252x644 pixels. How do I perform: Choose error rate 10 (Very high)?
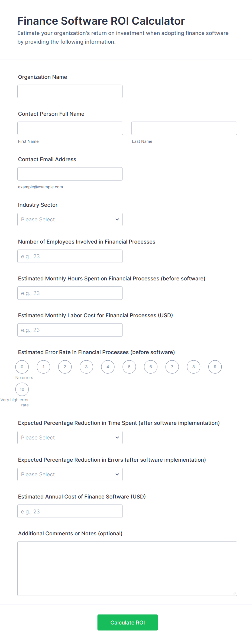(x=22, y=389)
